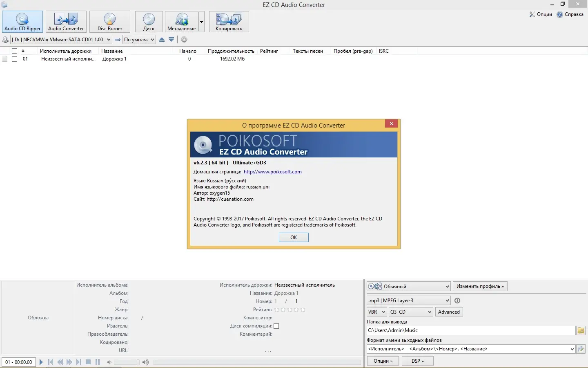588x368 pixels.
Task: Toggle the select-all tracks header checkbox
Action: [x=15, y=51]
